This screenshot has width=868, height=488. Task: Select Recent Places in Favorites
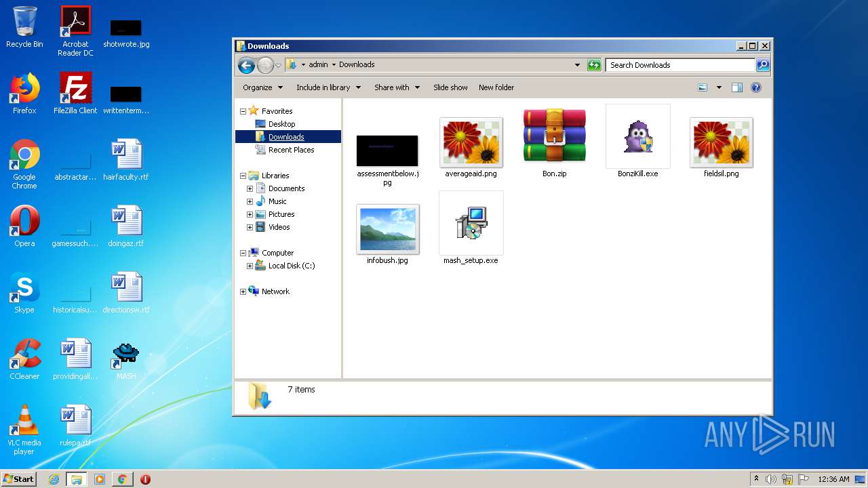[x=291, y=150]
